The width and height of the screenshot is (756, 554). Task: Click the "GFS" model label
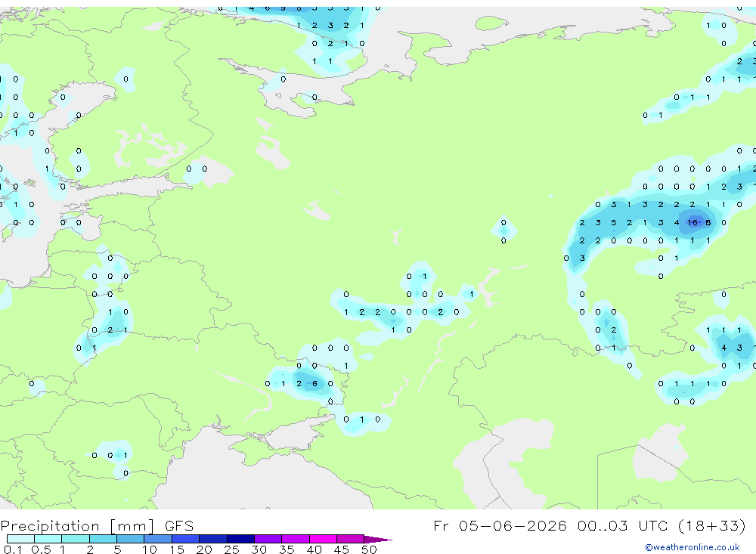(179, 525)
